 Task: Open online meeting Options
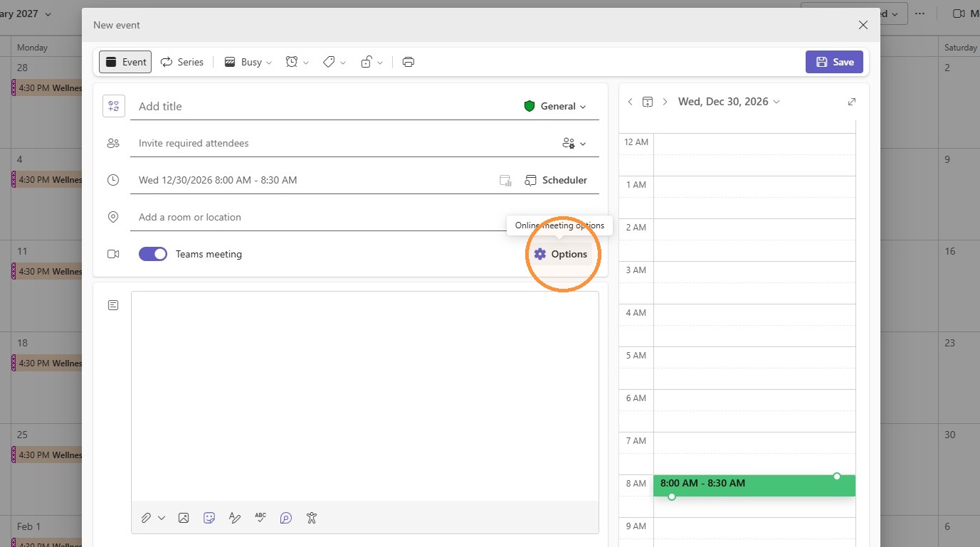(x=561, y=254)
